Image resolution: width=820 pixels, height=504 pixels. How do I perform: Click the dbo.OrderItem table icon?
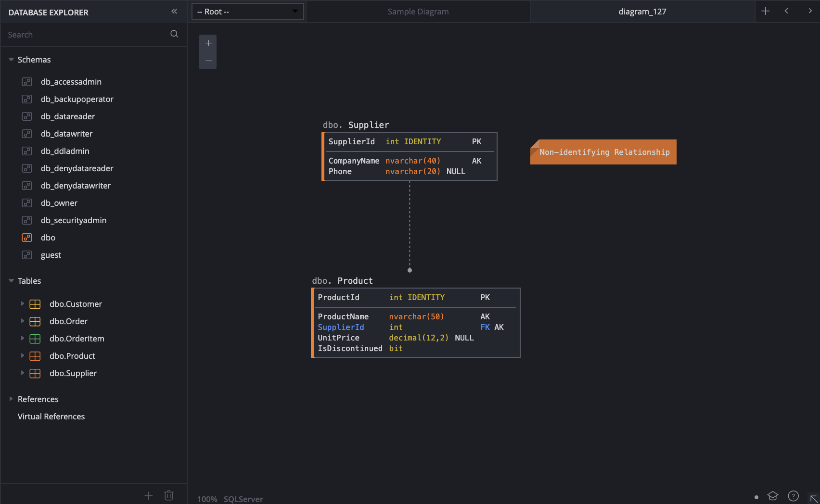[x=35, y=339]
